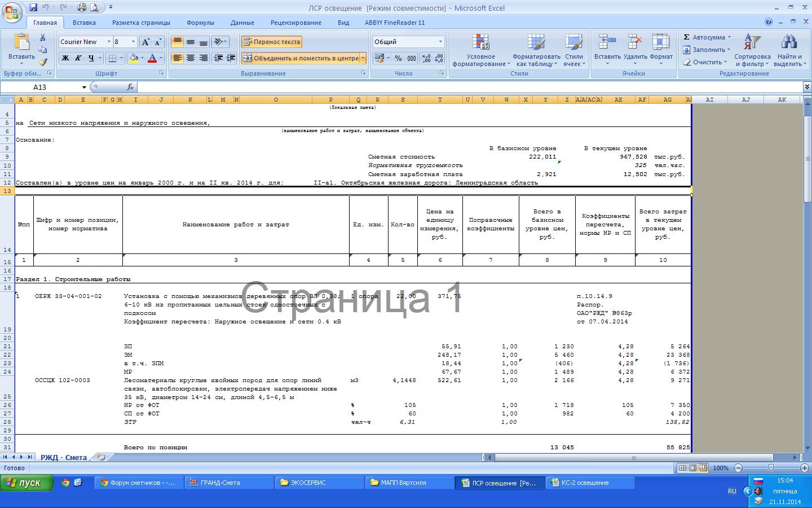Click the Cut scissors icon

(43, 37)
